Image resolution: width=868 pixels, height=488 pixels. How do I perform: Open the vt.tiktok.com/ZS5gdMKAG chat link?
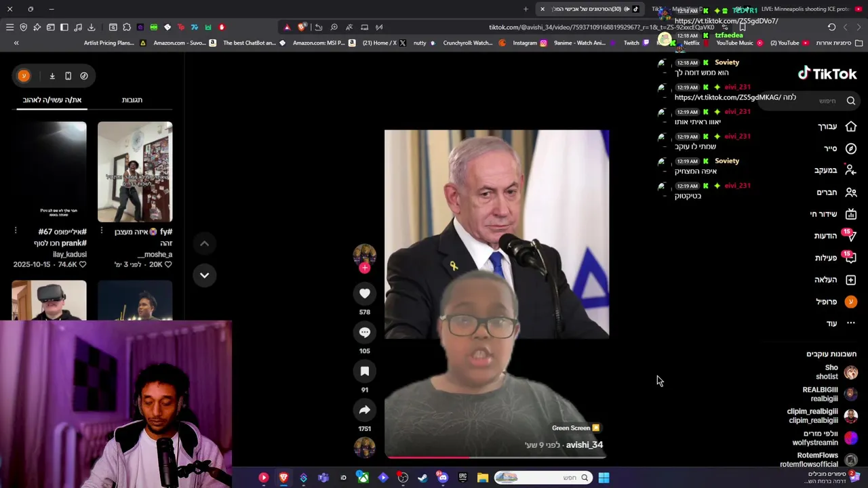[727, 98]
